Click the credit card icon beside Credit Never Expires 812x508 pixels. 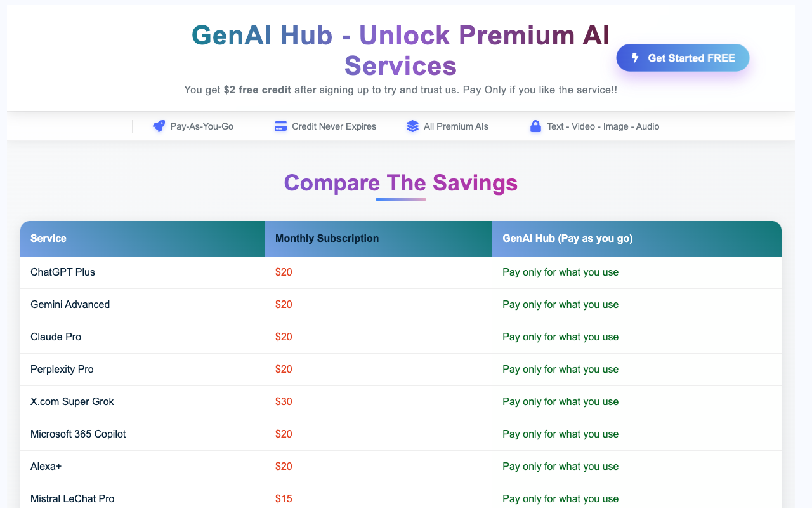pos(280,126)
